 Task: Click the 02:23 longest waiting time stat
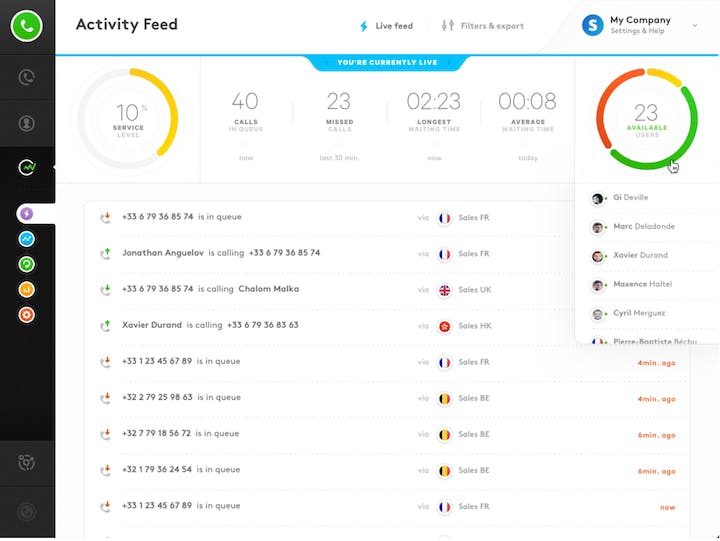pos(433,112)
